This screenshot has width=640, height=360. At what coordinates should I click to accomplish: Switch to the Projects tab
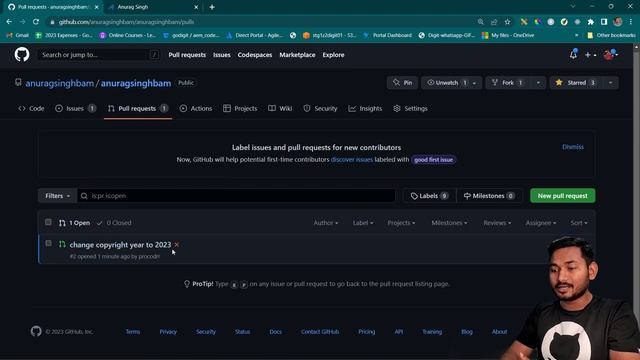click(240, 108)
